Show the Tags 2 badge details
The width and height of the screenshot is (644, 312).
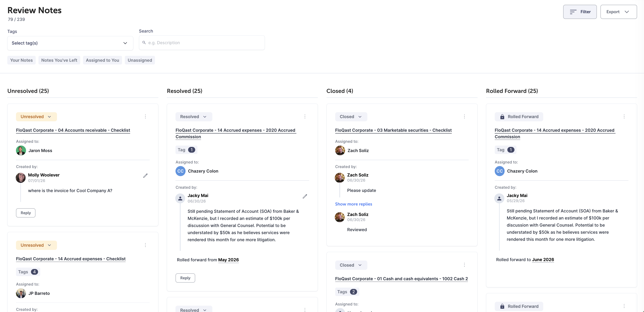point(347,292)
